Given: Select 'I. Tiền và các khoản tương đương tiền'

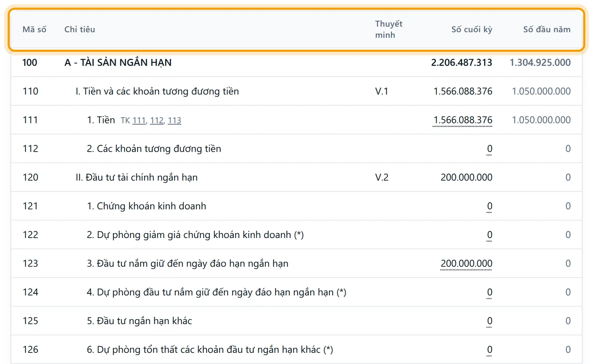Looking at the screenshot, I should pyautogui.click(x=157, y=92).
